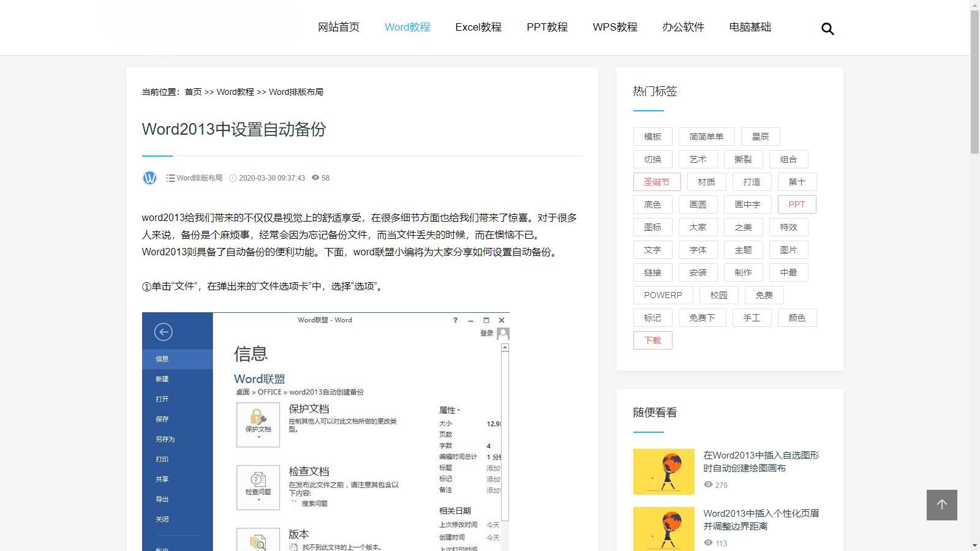Click Word教程 breadcrumb link
The height and width of the screenshot is (551, 980).
click(235, 92)
